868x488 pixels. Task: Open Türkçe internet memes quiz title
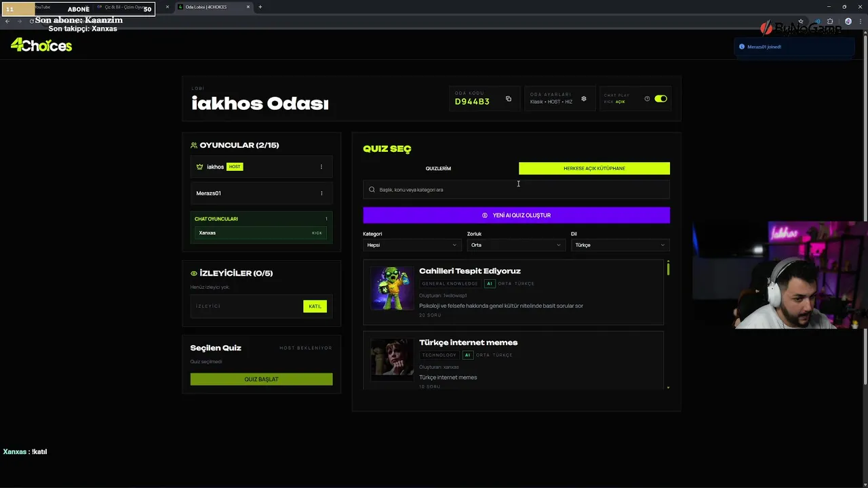point(468,342)
